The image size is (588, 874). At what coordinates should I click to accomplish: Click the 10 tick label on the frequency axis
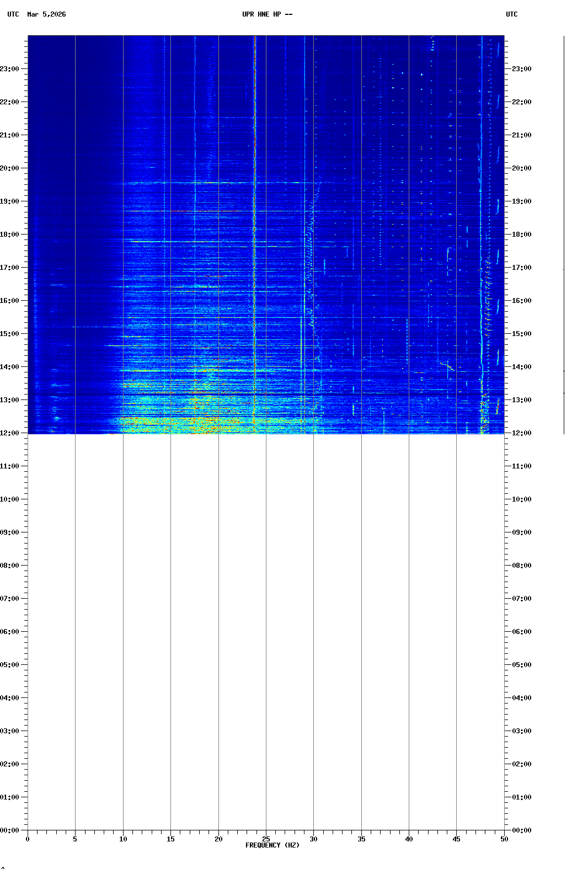tap(123, 839)
